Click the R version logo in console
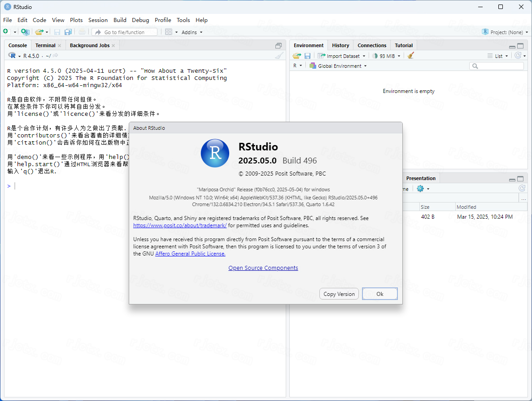Viewport: 532px width, 401px height. pyautogui.click(x=12, y=56)
